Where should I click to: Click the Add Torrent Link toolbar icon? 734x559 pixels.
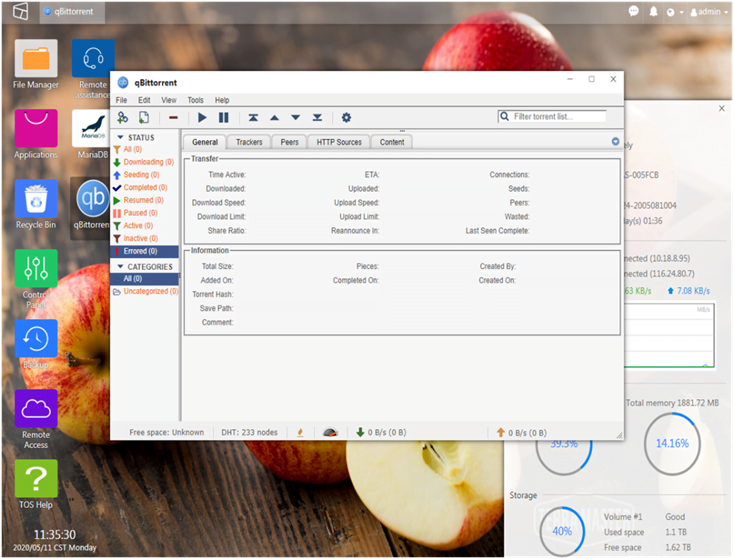(123, 118)
